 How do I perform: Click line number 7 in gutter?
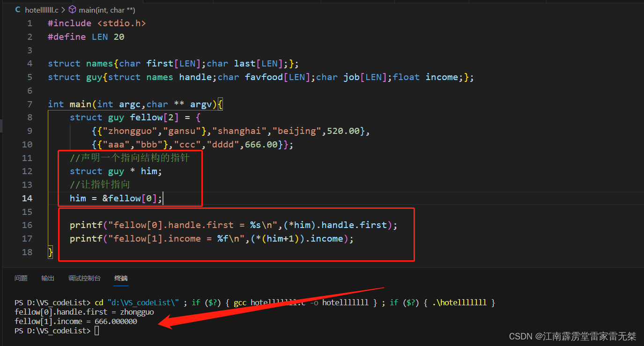(30, 104)
